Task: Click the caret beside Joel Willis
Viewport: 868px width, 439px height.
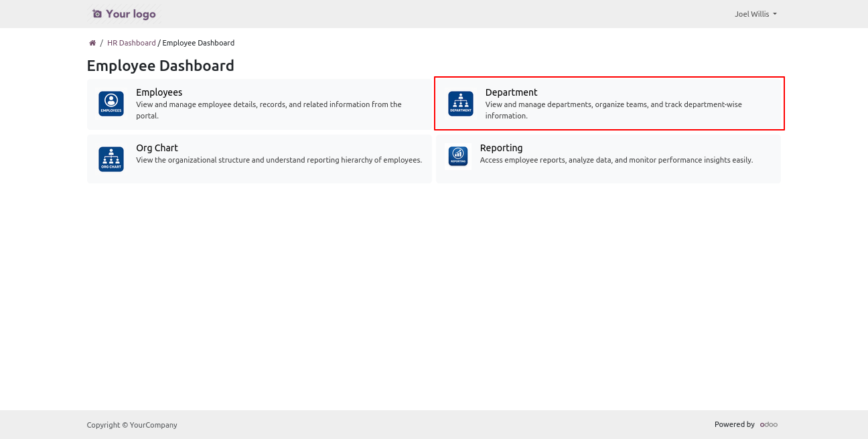Action: (x=775, y=14)
